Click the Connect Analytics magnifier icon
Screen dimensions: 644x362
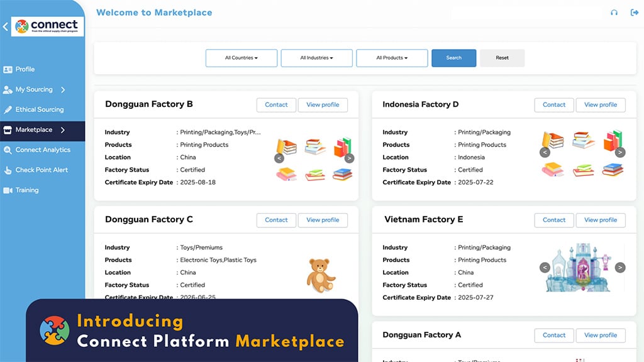click(x=8, y=150)
